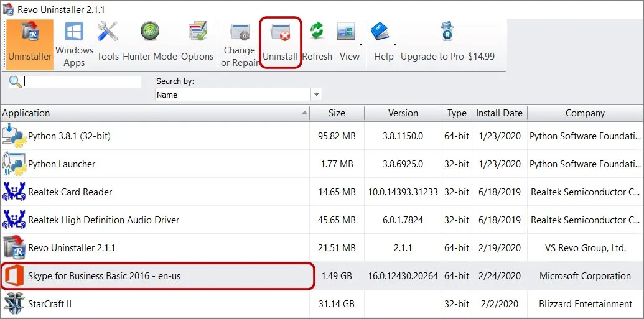Sort by Install Date column header

click(499, 113)
